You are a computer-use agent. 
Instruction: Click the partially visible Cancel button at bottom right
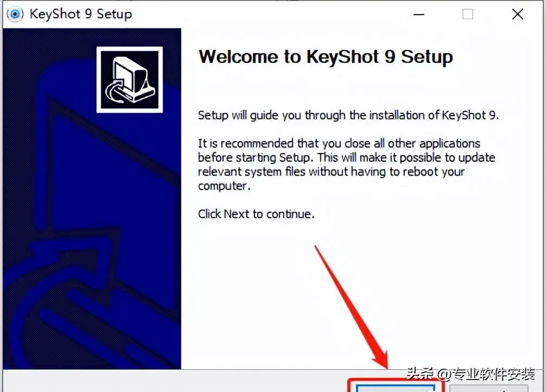pos(489,388)
